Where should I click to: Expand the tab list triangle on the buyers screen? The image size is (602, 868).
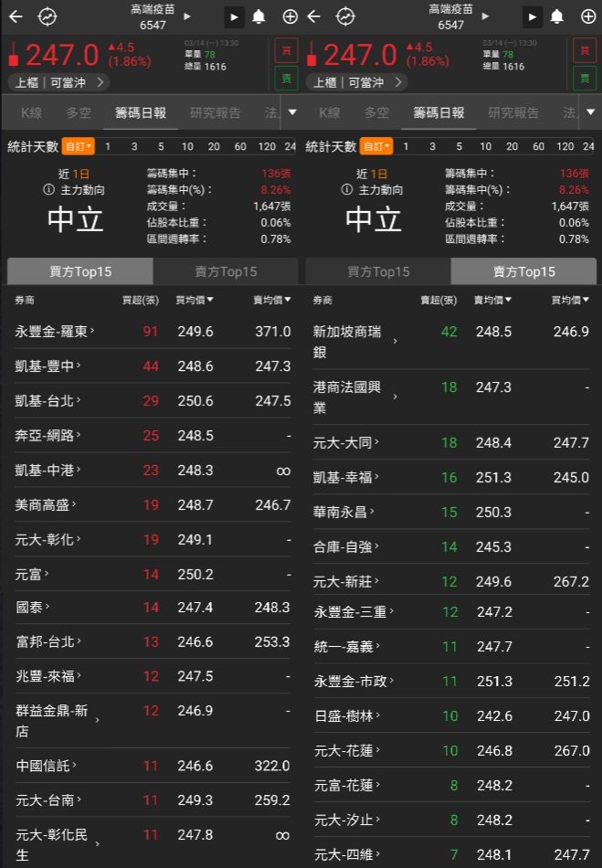pyautogui.click(x=292, y=112)
